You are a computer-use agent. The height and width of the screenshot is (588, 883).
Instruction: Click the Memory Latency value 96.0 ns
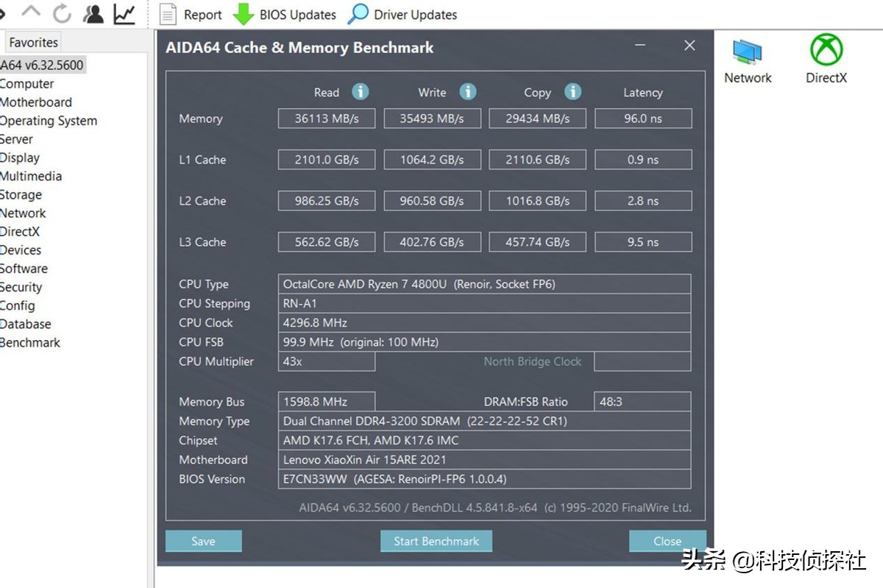[x=643, y=118]
